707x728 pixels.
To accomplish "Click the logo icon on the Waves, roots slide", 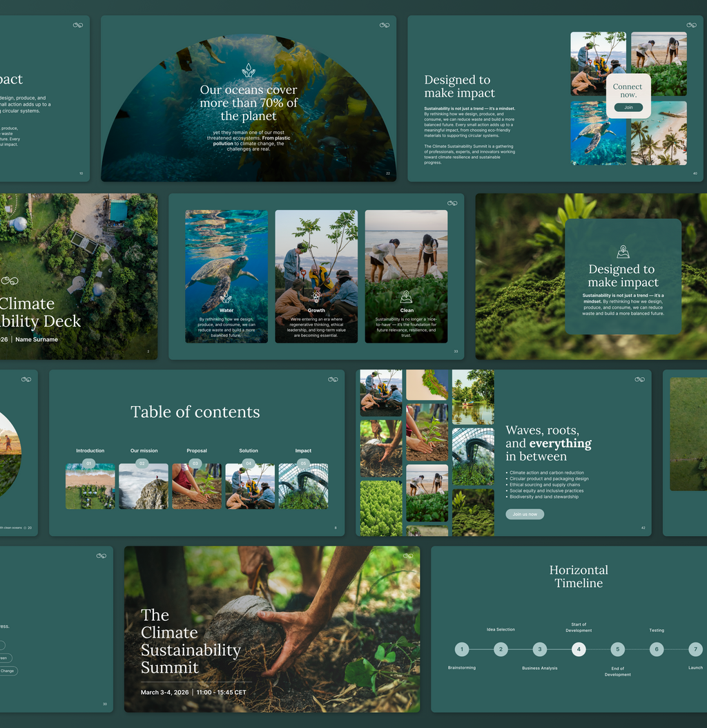I will [x=639, y=379].
